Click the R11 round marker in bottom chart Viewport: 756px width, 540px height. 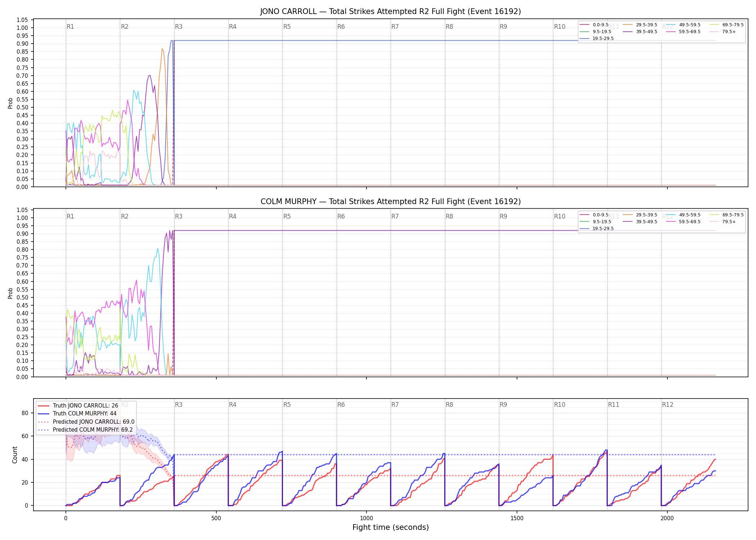coord(614,405)
